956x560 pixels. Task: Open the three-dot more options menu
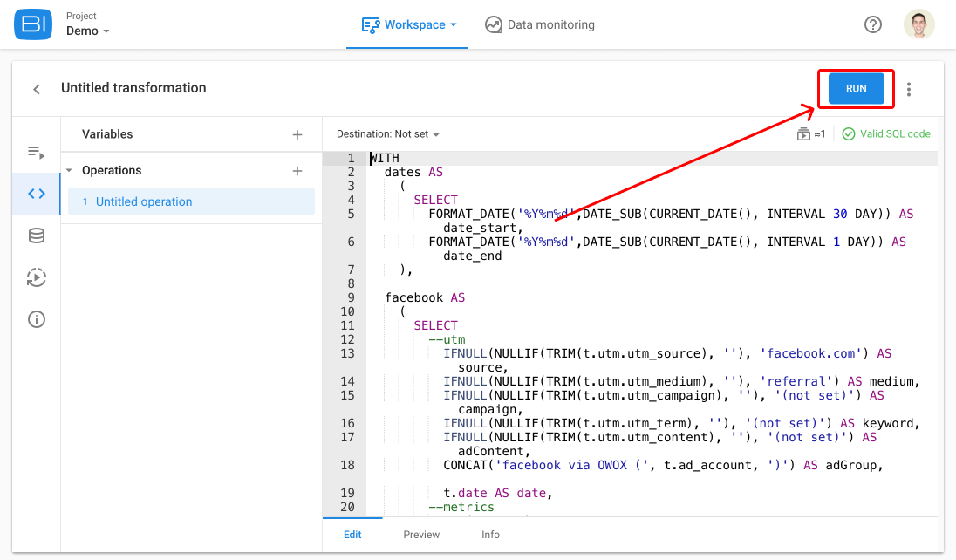(x=908, y=89)
